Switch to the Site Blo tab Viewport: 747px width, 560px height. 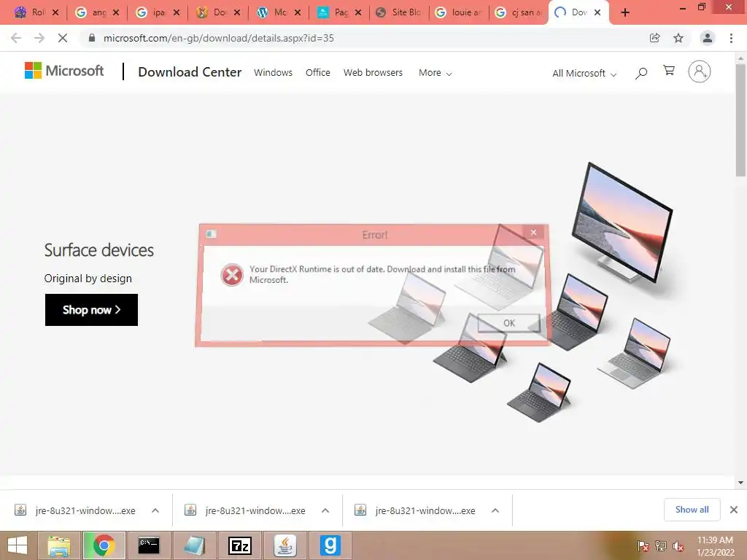pos(400,12)
